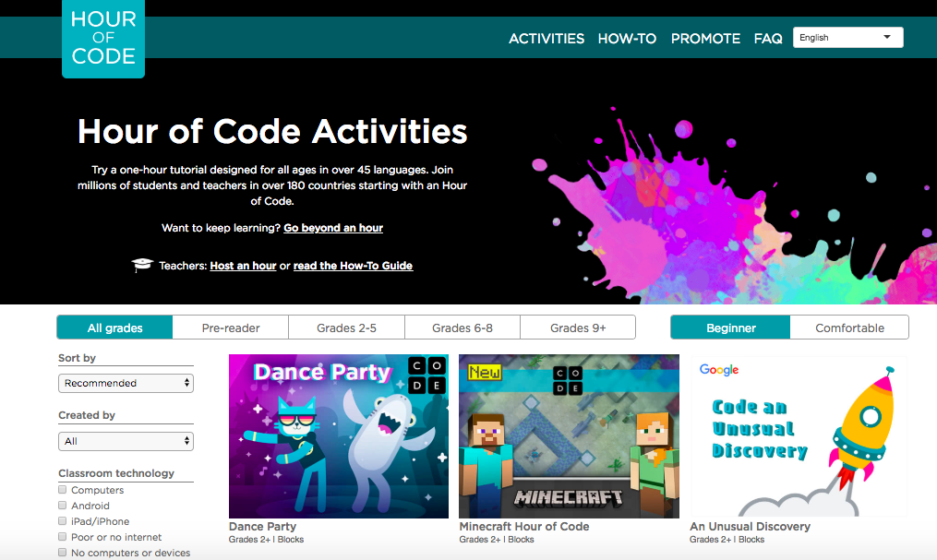This screenshot has height=560, width=937.
Task: Click the graduation cap teacher icon
Action: click(x=141, y=266)
